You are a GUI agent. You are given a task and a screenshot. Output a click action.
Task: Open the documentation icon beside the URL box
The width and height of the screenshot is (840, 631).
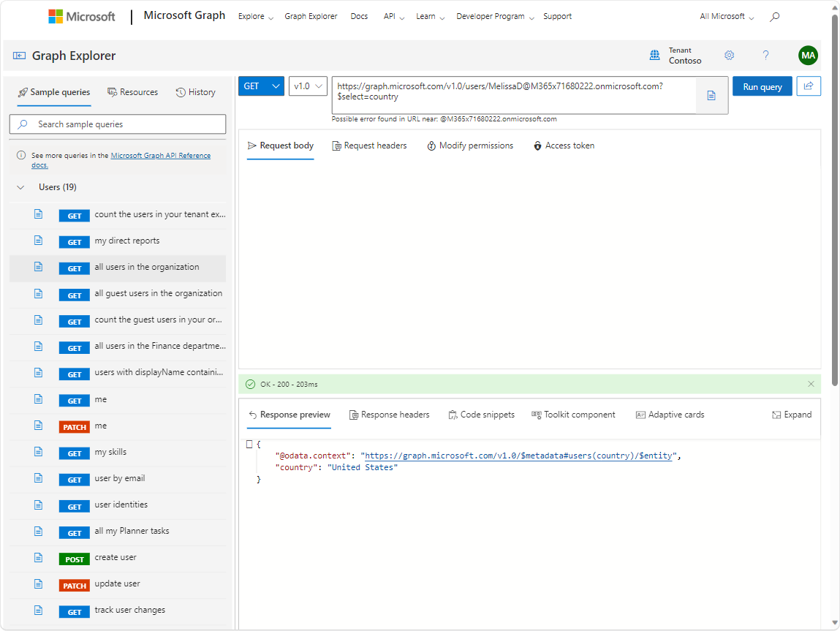711,95
